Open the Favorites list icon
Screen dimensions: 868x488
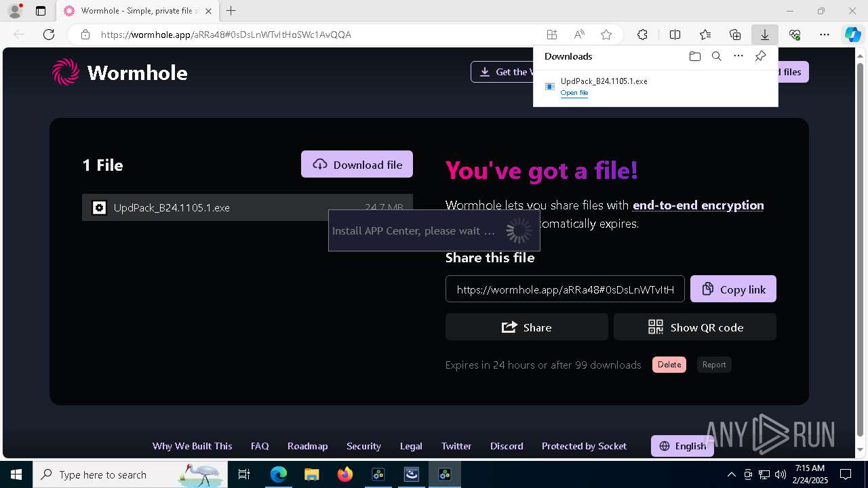705,35
